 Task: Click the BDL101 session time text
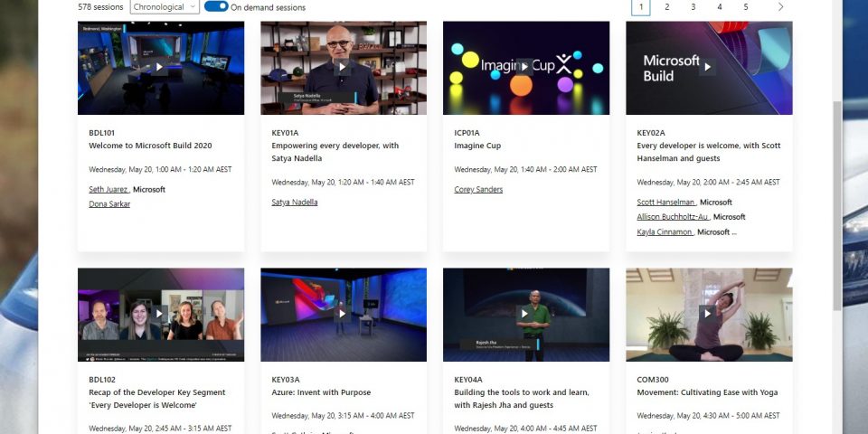point(161,169)
